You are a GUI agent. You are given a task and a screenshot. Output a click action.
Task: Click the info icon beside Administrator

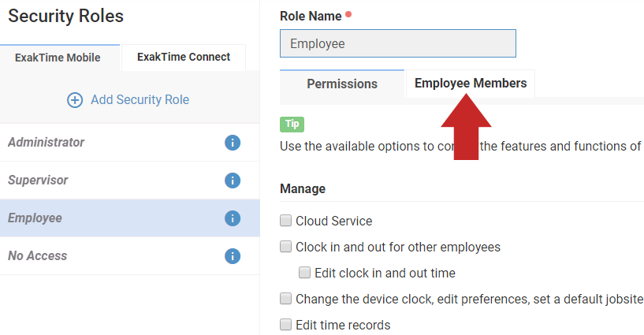coord(233,143)
